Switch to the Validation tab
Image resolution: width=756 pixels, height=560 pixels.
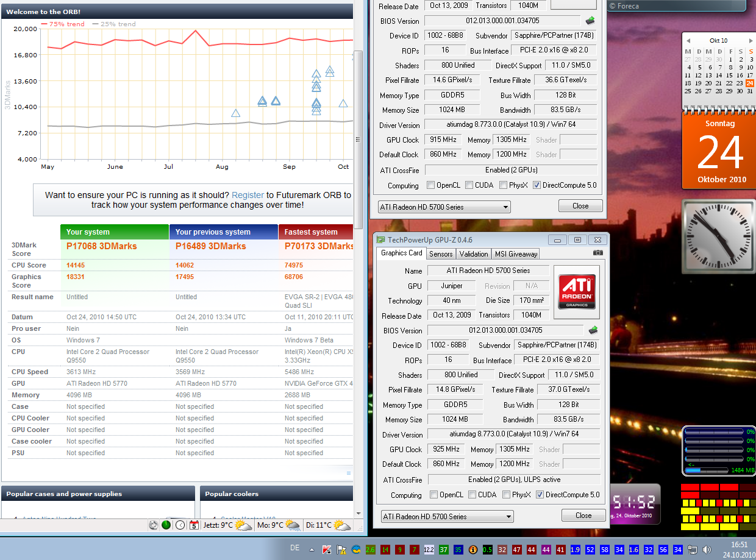[x=474, y=253]
